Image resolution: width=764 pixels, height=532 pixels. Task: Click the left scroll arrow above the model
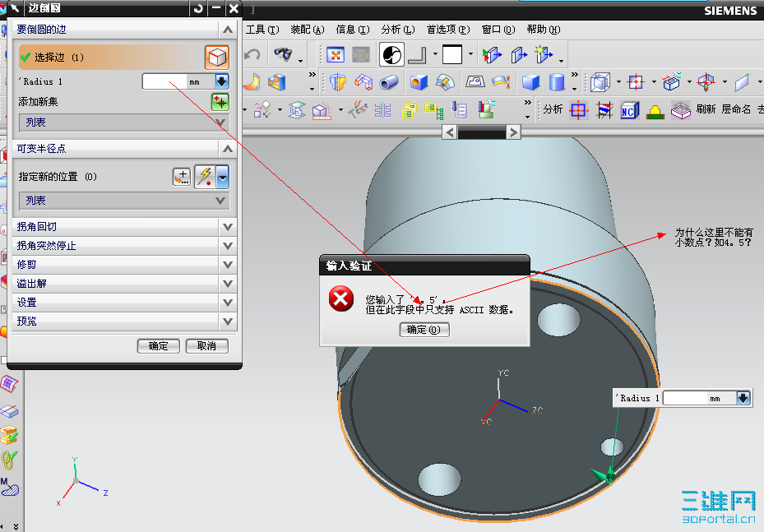pos(449,132)
